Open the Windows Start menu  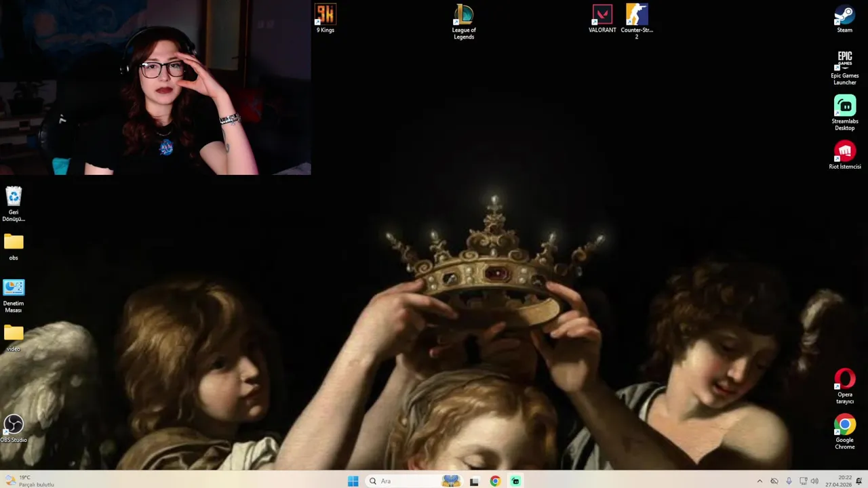(353, 481)
